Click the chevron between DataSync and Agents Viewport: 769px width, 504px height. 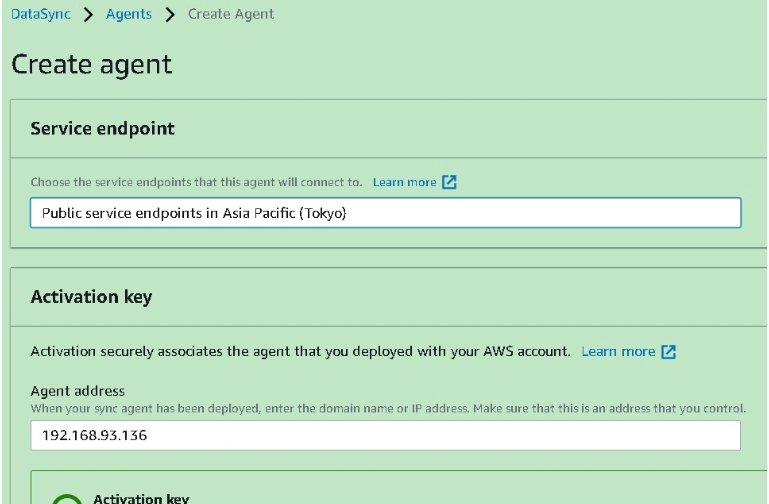click(x=88, y=15)
